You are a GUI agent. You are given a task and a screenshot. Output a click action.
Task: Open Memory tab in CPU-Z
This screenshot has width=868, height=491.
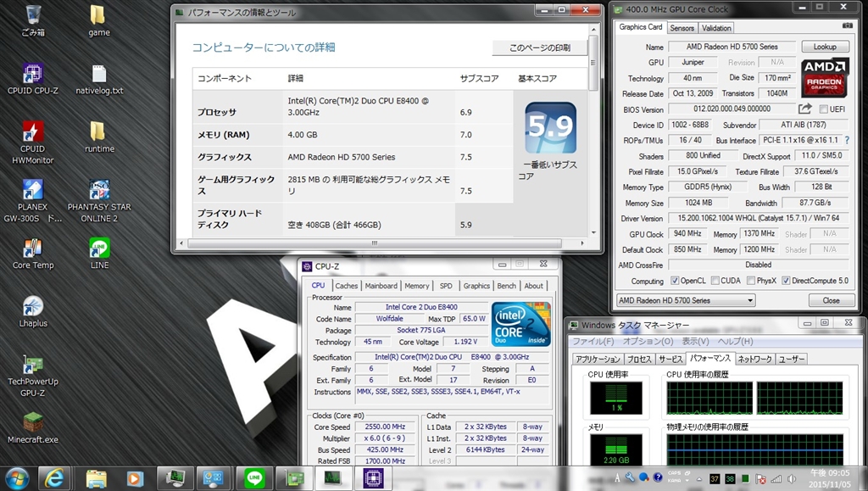click(417, 286)
